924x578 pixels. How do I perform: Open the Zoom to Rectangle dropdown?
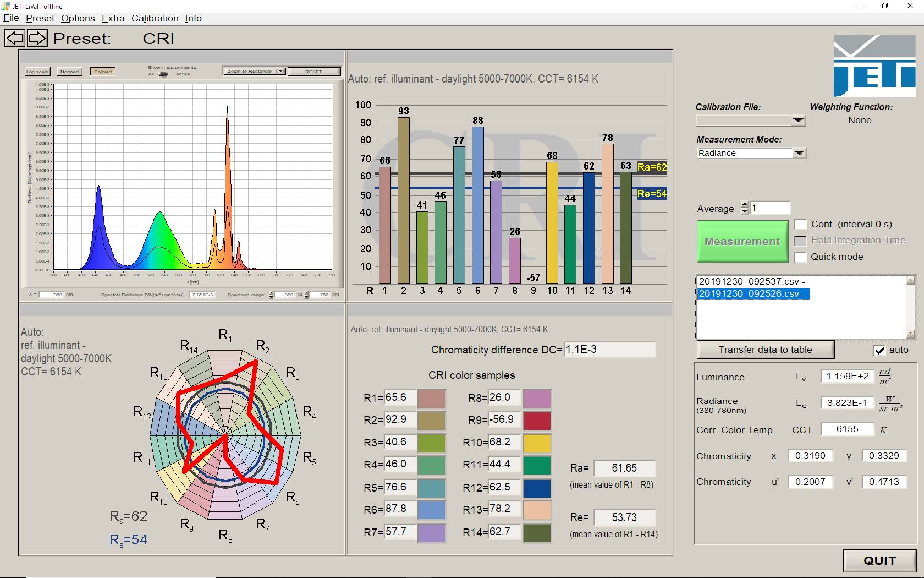coord(255,71)
